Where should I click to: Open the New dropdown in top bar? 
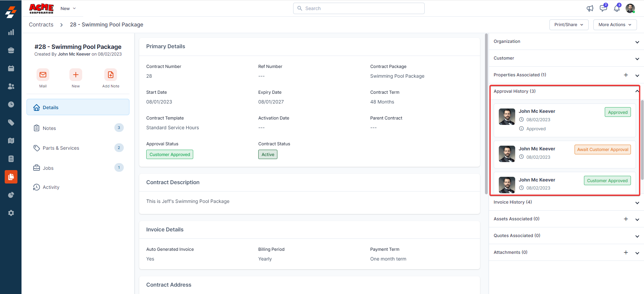68,8
